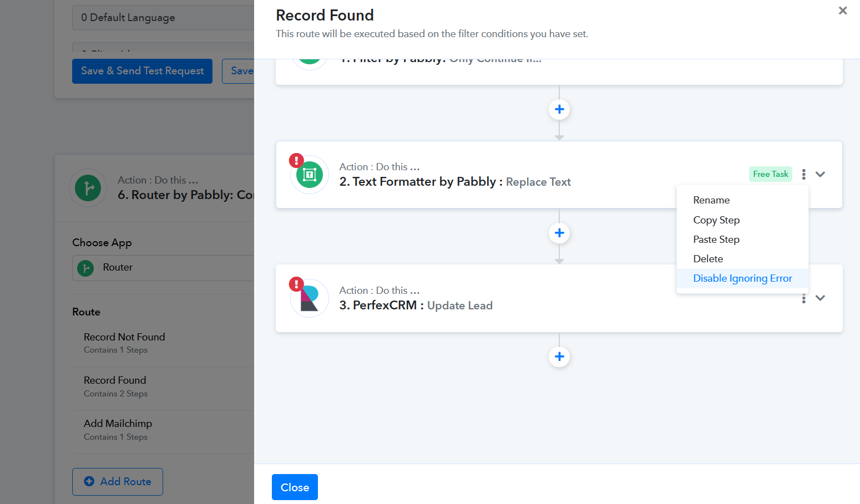This screenshot has height=504, width=860.
Task: Click the small Router icon in Choose App field
Action: pos(85,268)
